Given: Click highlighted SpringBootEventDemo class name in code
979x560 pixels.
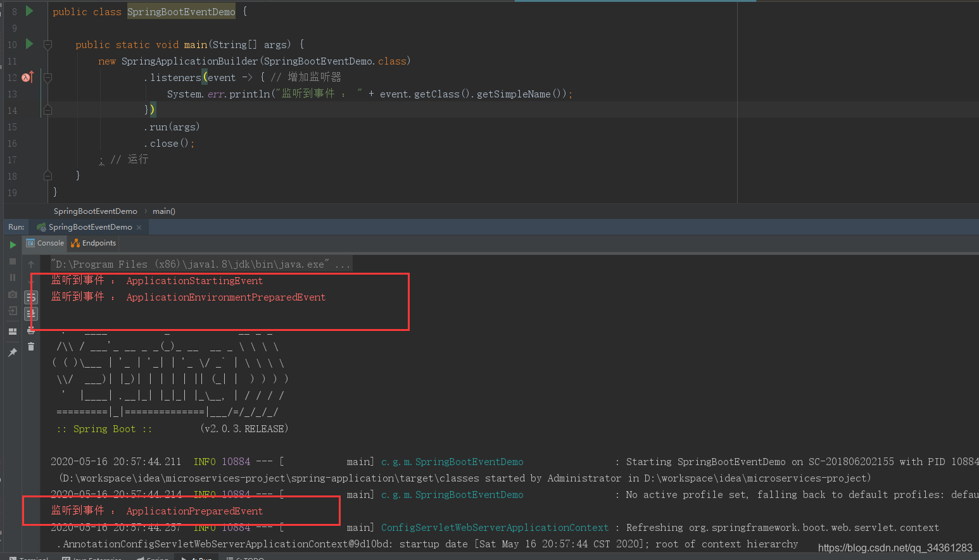Looking at the screenshot, I should [x=181, y=12].
